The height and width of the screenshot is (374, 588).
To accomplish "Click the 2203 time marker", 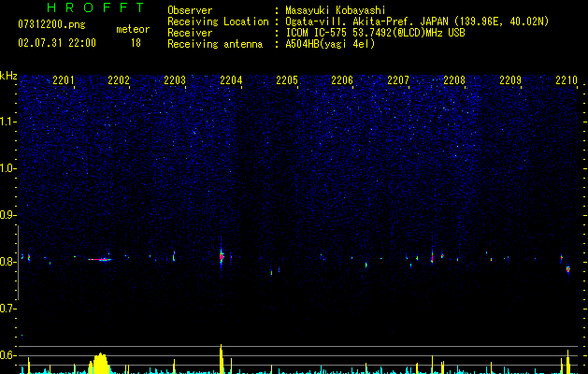I will (175, 79).
